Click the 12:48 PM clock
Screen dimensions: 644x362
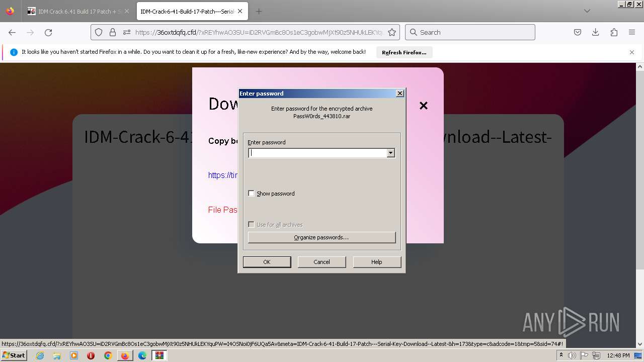[618, 355]
